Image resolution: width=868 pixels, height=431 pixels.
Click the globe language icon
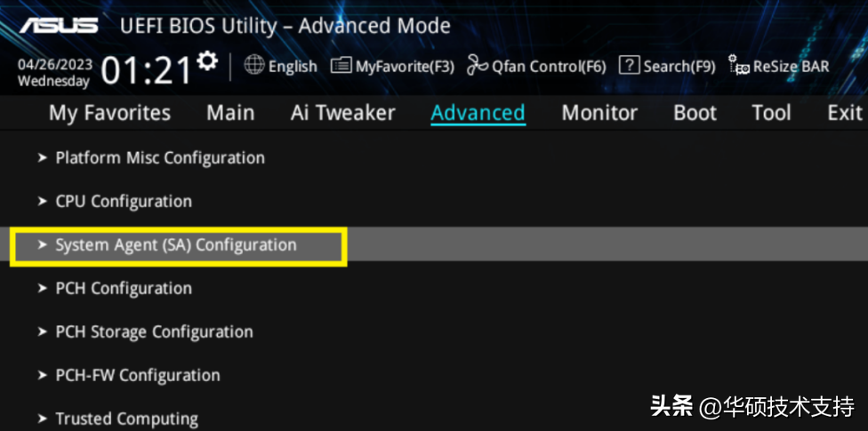click(254, 65)
